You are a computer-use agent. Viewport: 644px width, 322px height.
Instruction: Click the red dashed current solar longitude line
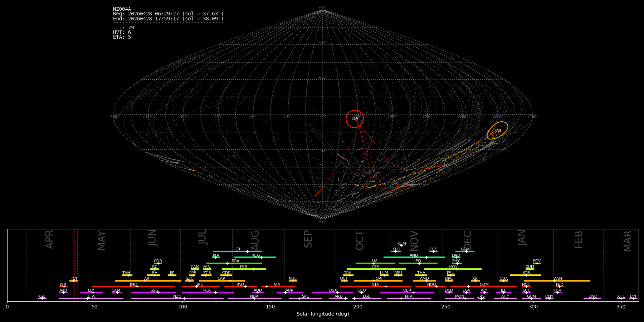(x=73, y=265)
